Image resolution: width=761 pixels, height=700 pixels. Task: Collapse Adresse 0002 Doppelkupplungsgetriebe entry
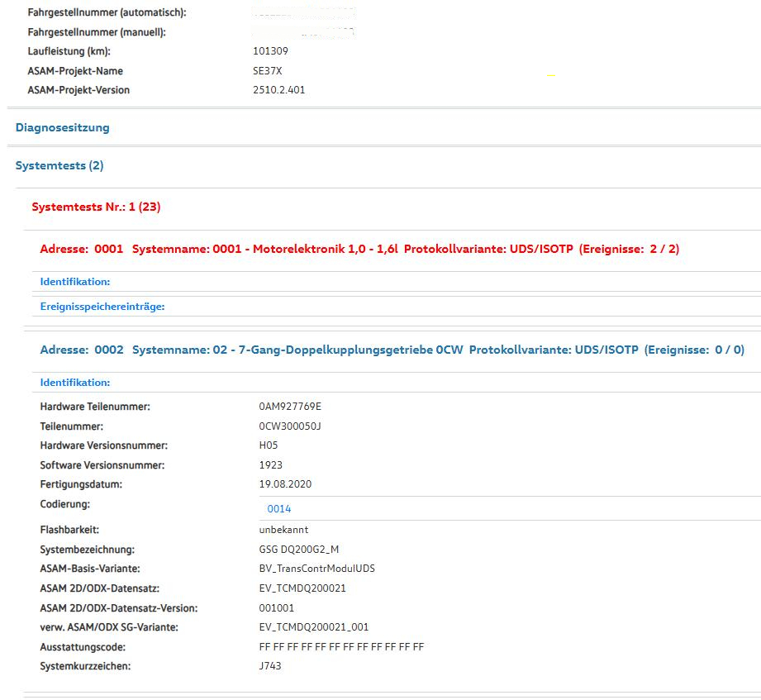pyautogui.click(x=392, y=350)
